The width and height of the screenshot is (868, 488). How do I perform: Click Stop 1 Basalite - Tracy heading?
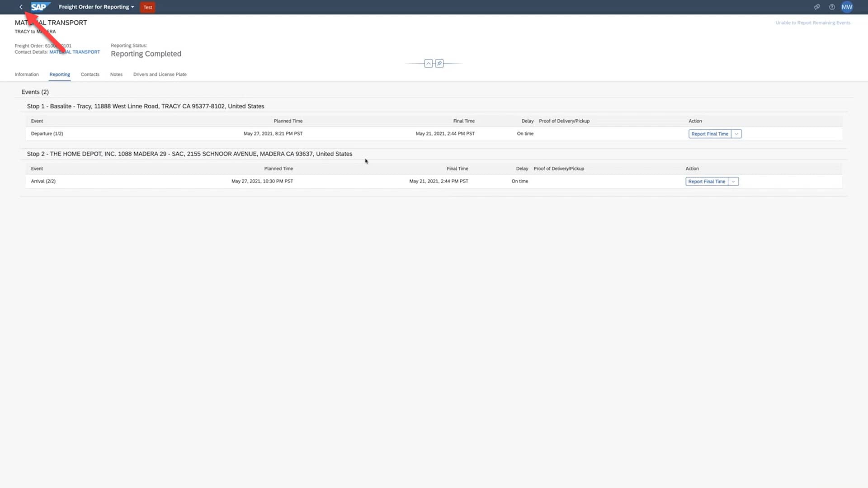pyautogui.click(x=146, y=106)
